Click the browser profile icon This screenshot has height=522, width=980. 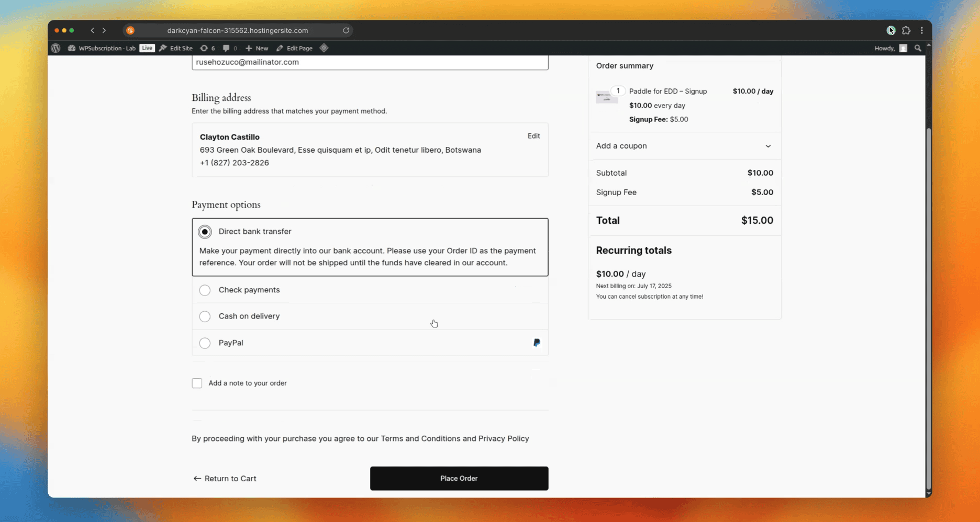pos(891,30)
